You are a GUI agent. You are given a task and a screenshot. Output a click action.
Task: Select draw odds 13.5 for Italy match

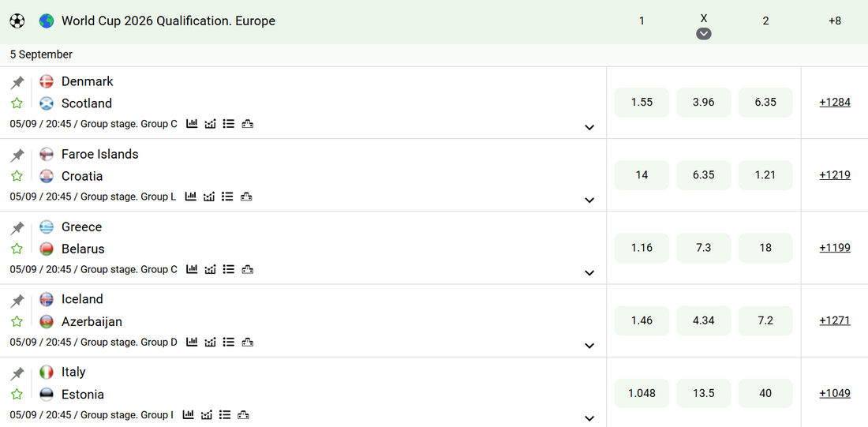pos(704,393)
